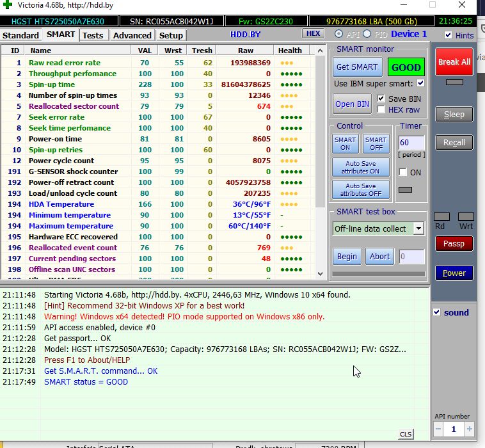Click the Begin test button

click(x=347, y=257)
